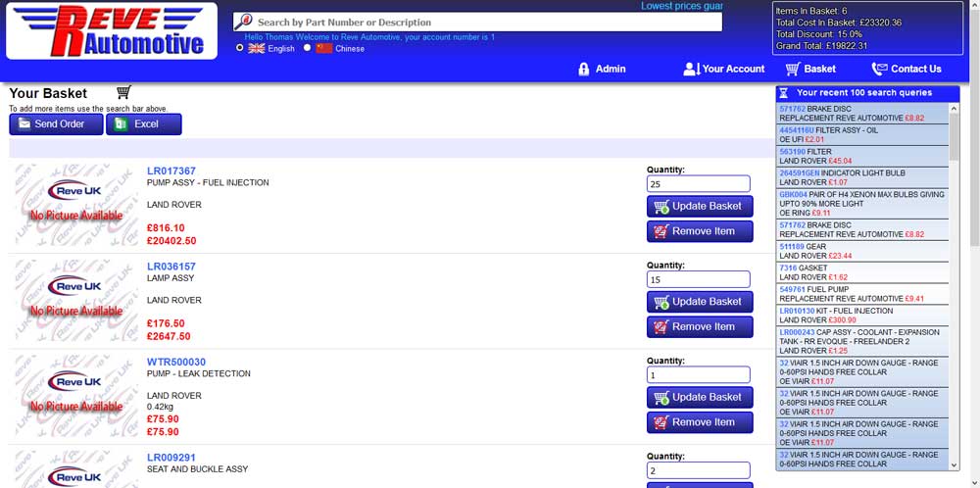Click Grand Total £19822.31 text

point(820,46)
